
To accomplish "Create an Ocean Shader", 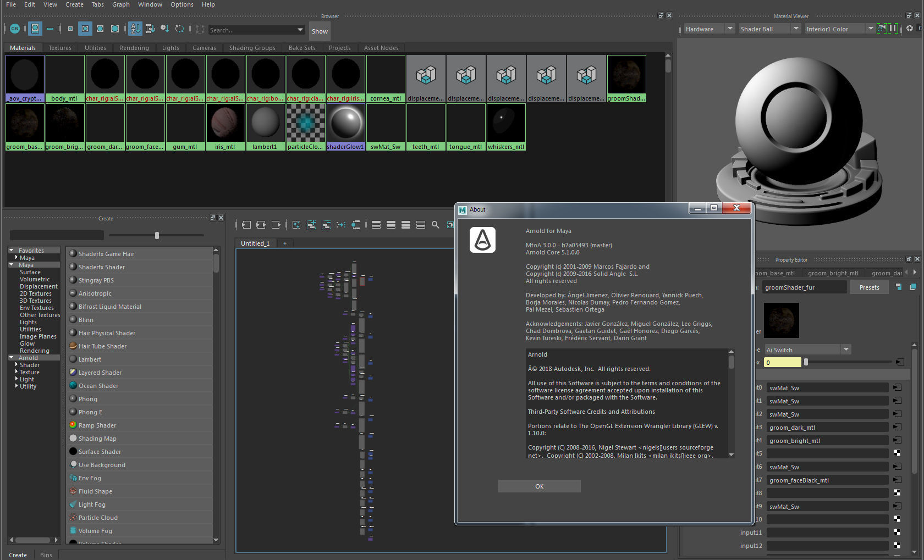I will 140,386.
